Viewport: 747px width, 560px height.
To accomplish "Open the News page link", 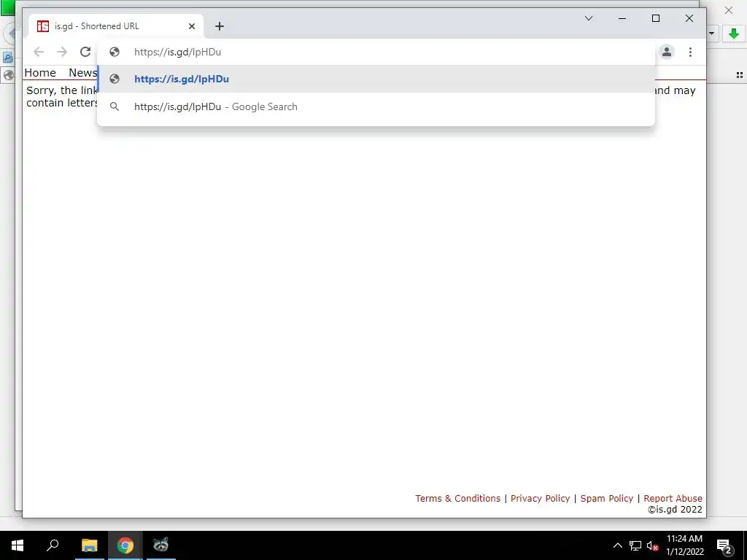I will [x=83, y=73].
